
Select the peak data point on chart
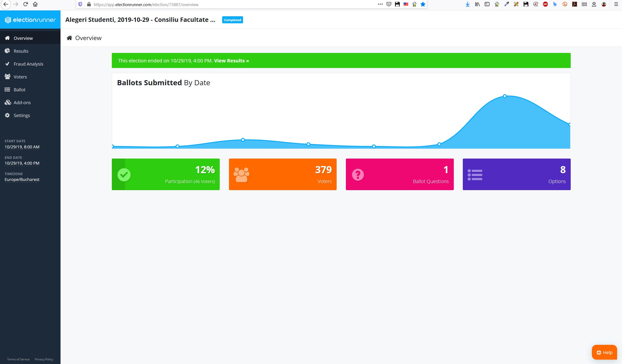(505, 96)
